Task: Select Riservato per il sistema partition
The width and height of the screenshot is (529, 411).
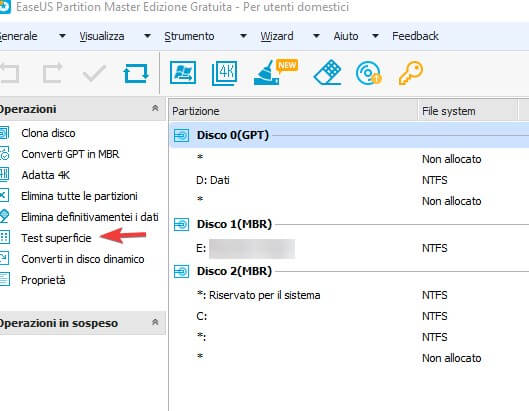Action: coord(258,295)
